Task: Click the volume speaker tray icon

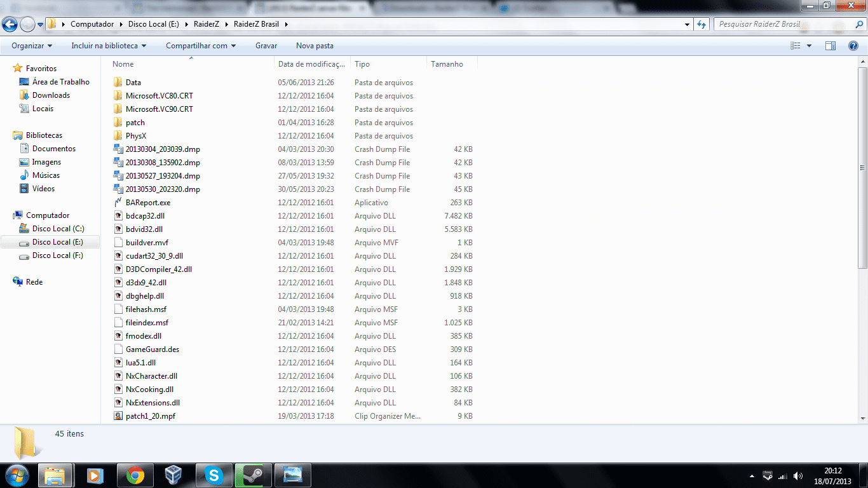Action: coord(798,476)
